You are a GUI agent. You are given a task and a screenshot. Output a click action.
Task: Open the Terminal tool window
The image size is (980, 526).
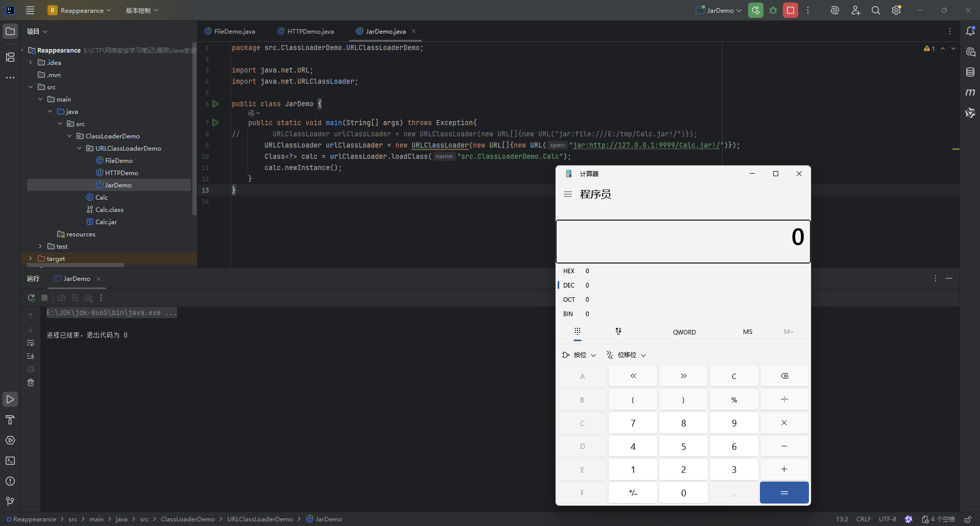click(10, 461)
